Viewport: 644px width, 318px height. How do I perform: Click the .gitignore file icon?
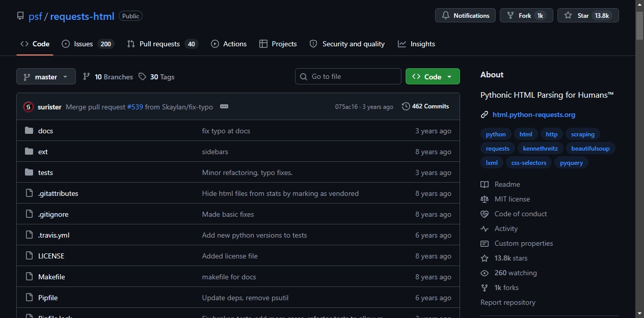[29, 214]
